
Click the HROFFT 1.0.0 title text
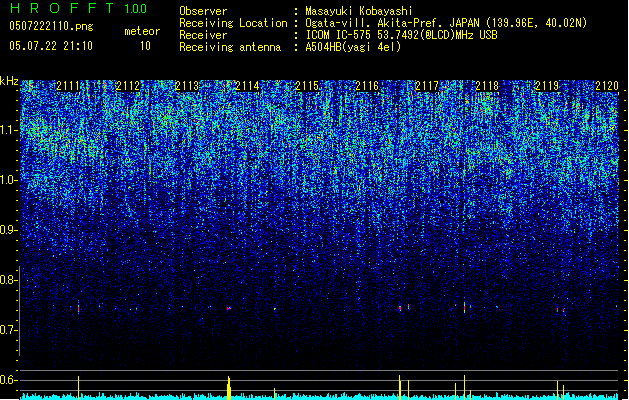79,8
